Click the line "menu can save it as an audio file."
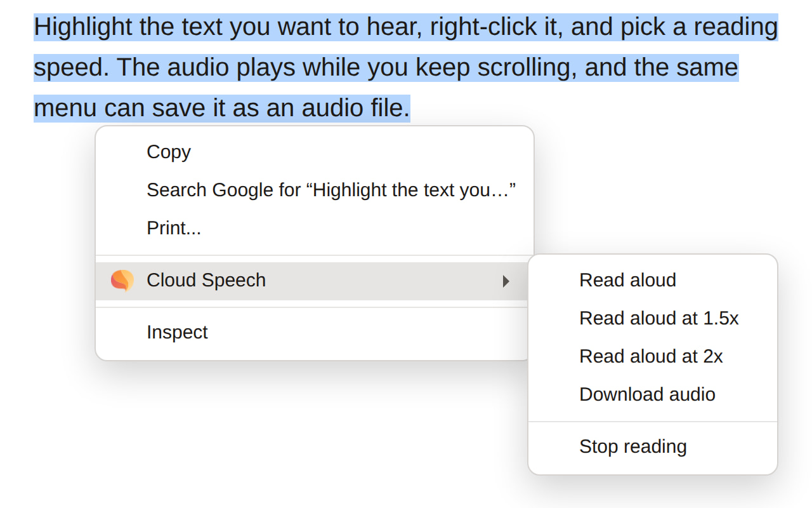The width and height of the screenshot is (812, 508). (x=222, y=108)
